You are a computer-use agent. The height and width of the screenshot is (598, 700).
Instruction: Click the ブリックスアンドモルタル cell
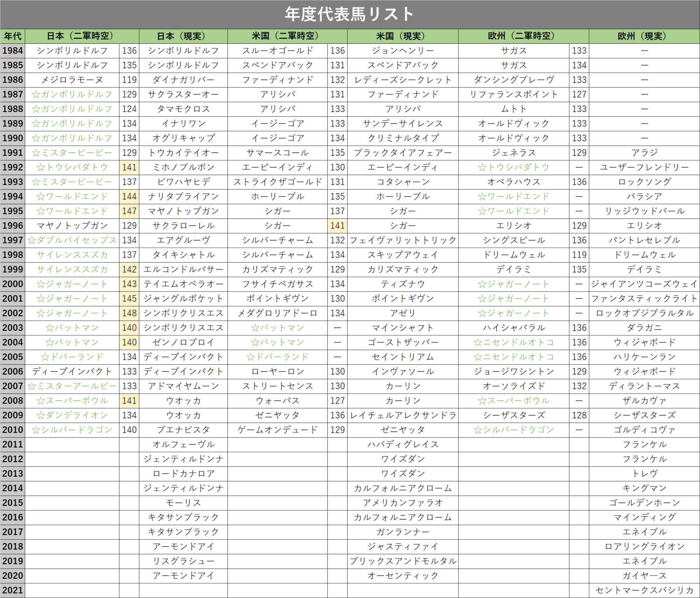tap(402, 561)
